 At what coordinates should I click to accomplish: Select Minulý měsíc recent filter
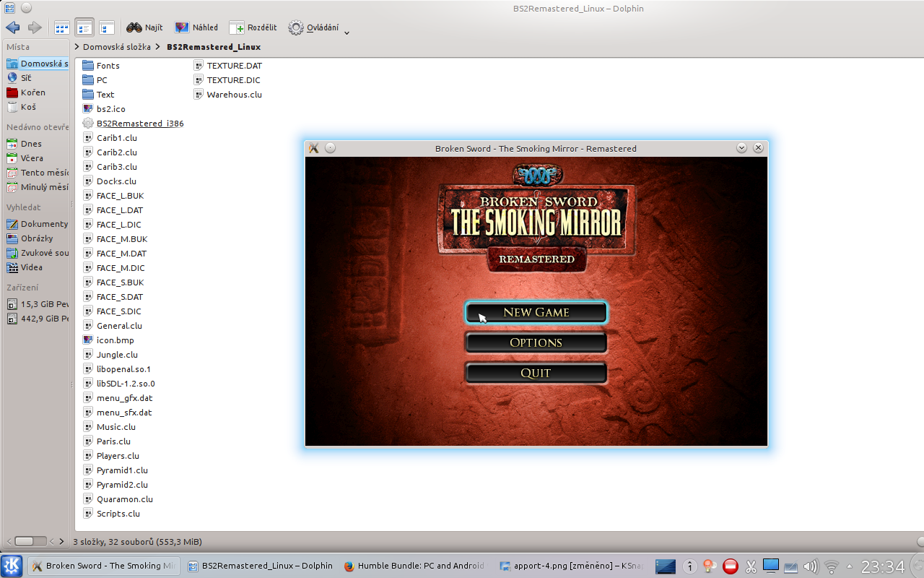click(x=36, y=187)
